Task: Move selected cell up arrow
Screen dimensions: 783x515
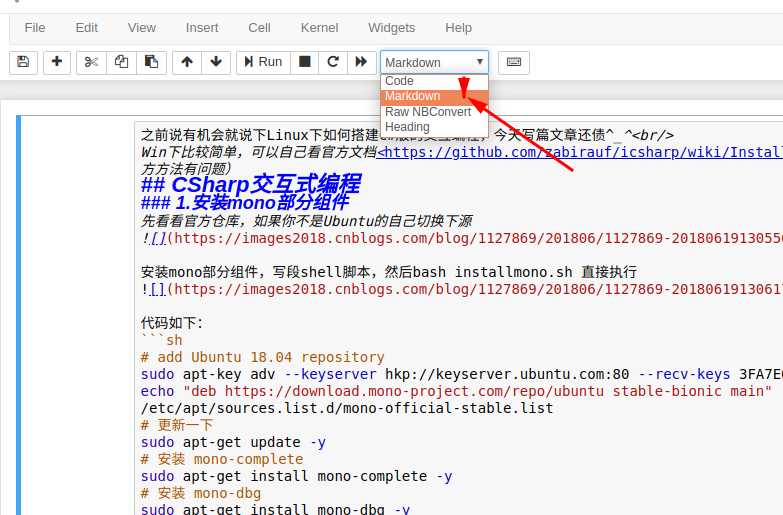Action: (x=187, y=62)
